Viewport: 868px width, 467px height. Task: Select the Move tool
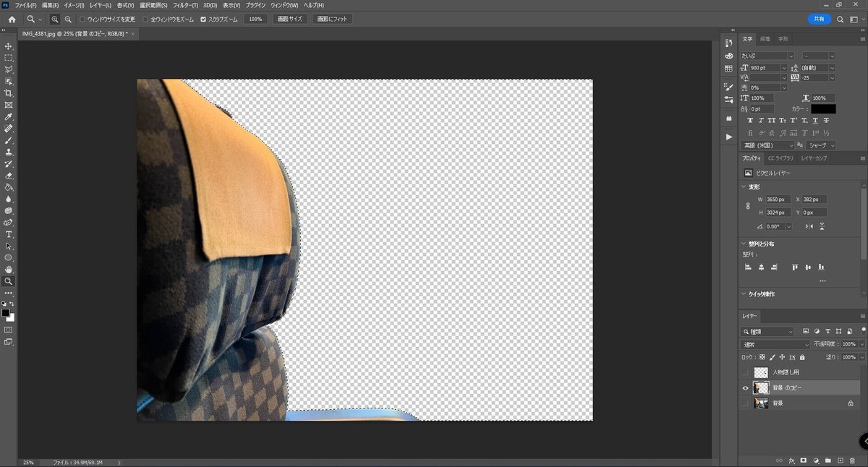(x=9, y=46)
